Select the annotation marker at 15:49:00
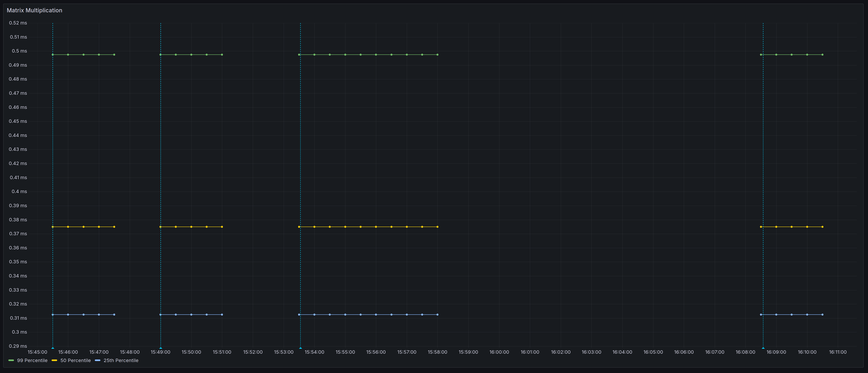This screenshot has height=373, width=868. 161,348
